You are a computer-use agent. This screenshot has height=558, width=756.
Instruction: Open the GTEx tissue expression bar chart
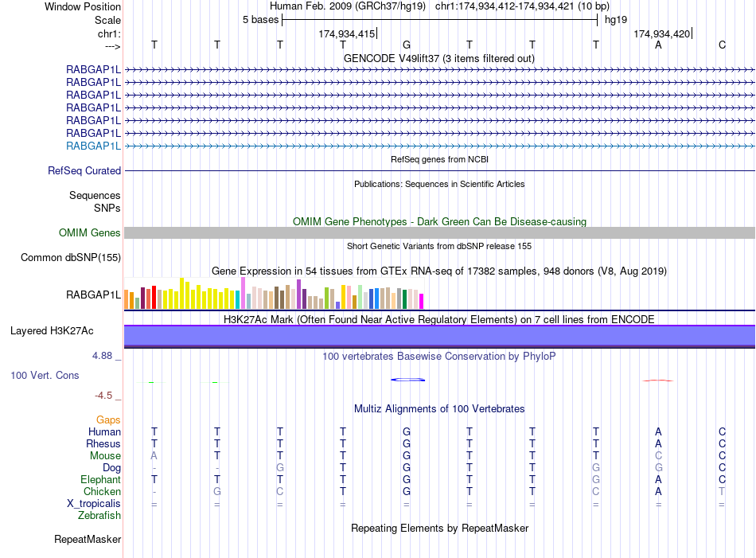(274, 293)
